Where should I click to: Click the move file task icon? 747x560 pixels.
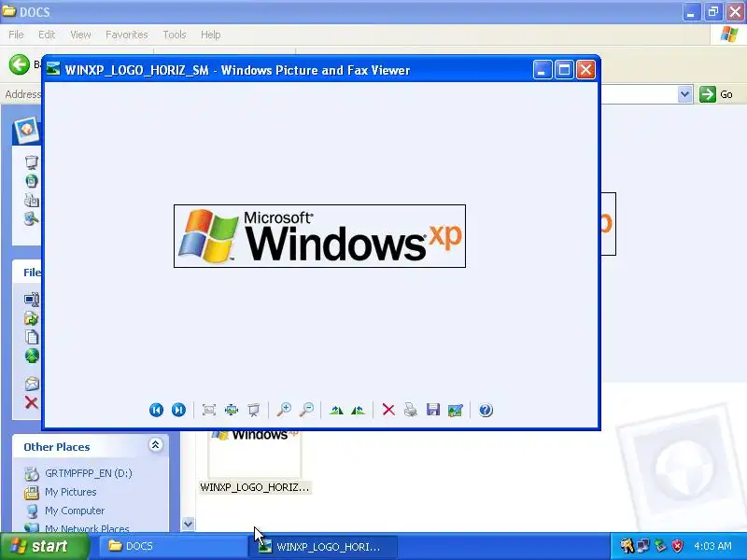pyautogui.click(x=32, y=318)
